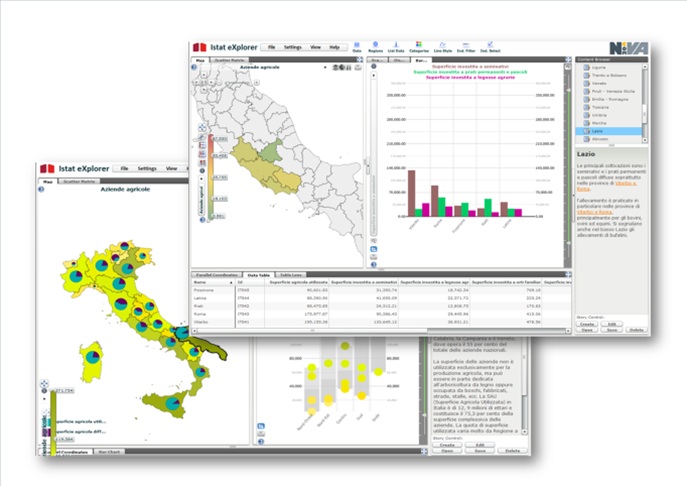Open File menu in the back window
This screenshot has width=687, height=486.
pos(124,168)
